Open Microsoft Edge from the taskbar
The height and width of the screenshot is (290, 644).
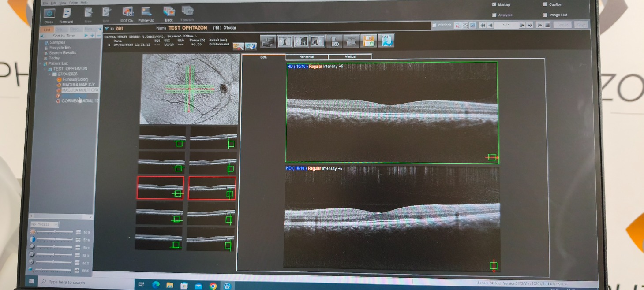pyautogui.click(x=156, y=285)
